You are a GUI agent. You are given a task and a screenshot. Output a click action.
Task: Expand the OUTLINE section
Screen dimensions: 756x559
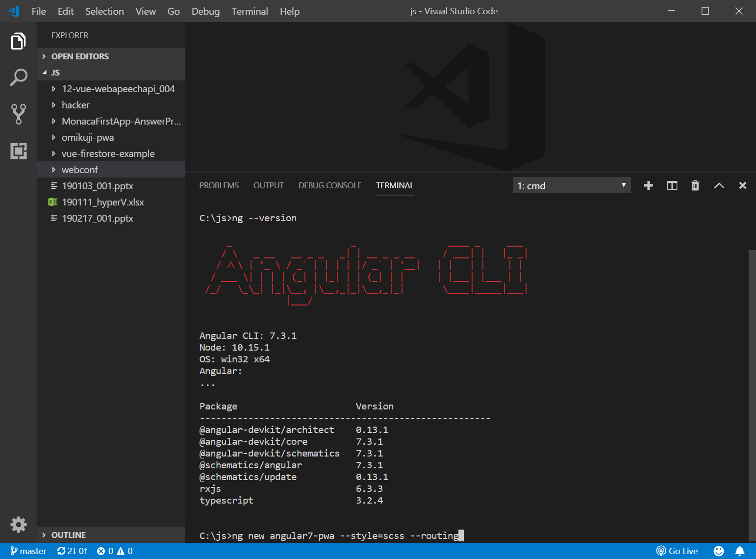68,535
